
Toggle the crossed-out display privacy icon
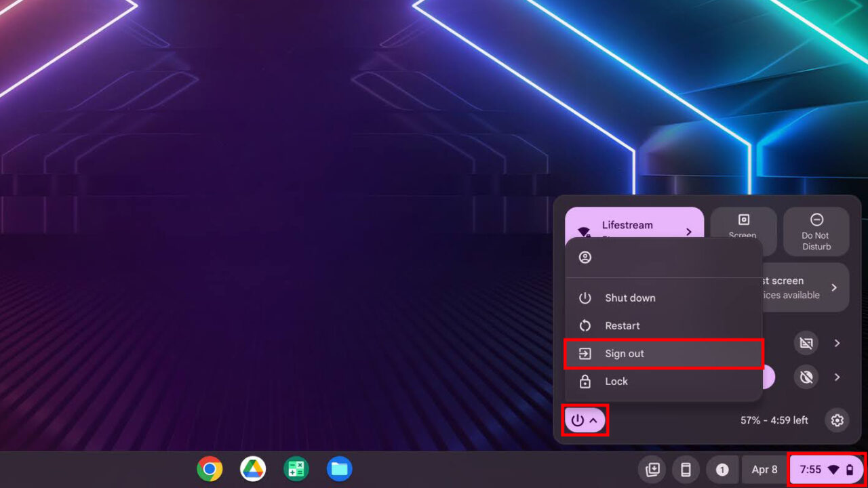[x=806, y=343]
